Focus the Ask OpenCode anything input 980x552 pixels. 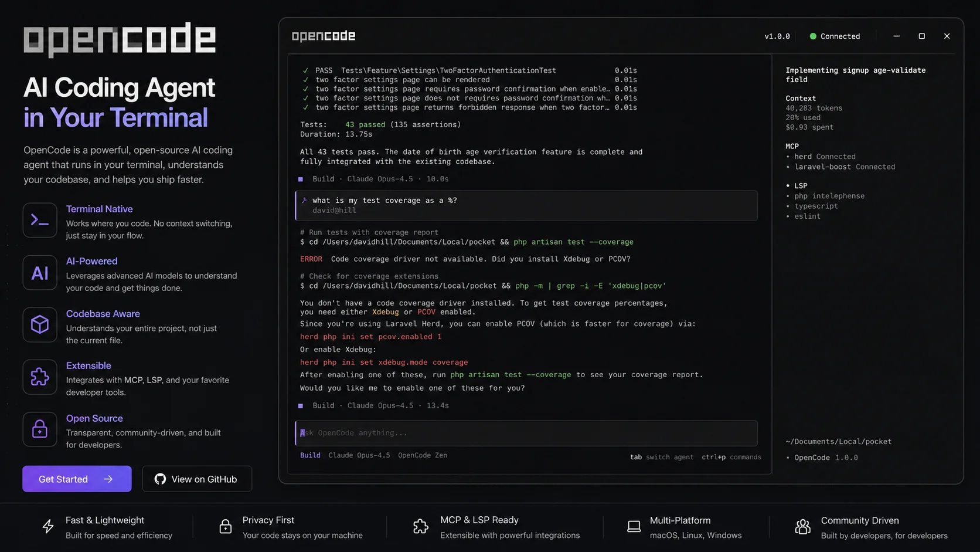(526, 433)
